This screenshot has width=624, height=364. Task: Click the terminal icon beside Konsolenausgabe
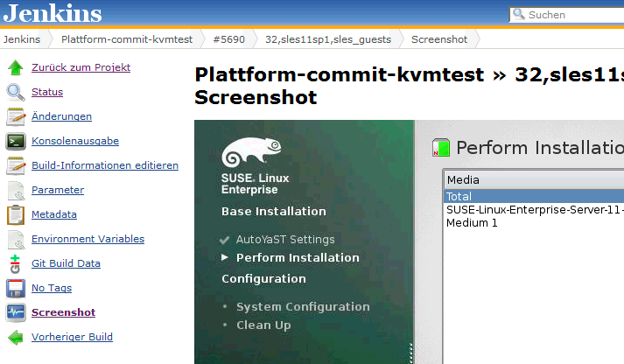(16, 141)
